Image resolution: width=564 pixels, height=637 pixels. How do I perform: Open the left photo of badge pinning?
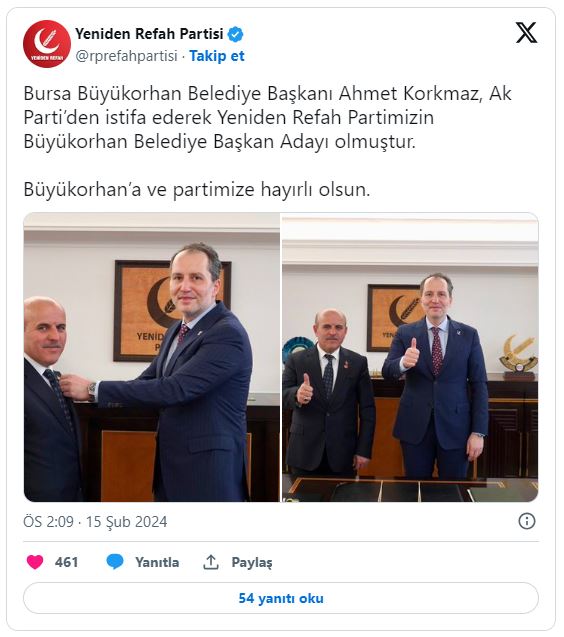pos(152,357)
